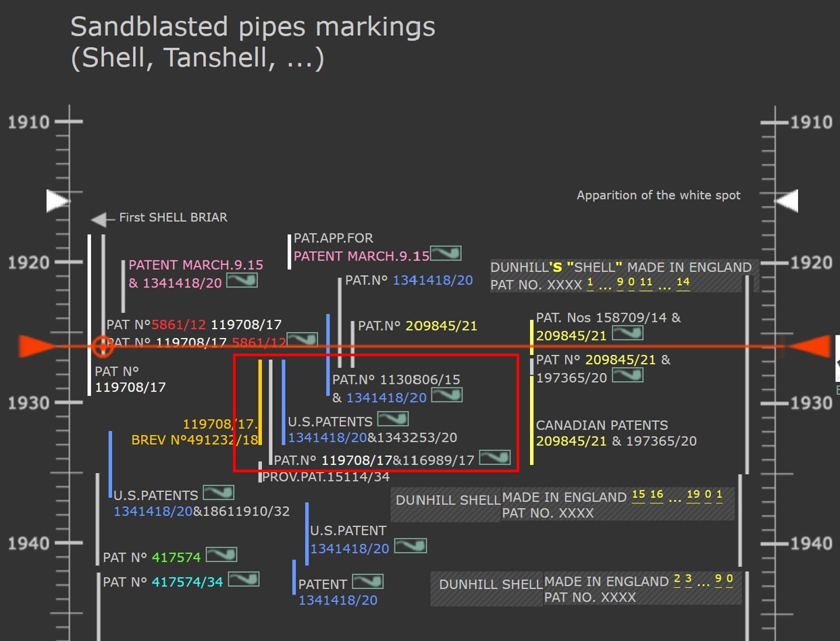Click pipe icon beside PAT.N° 1130806/15 & 1341418/20

point(446,395)
